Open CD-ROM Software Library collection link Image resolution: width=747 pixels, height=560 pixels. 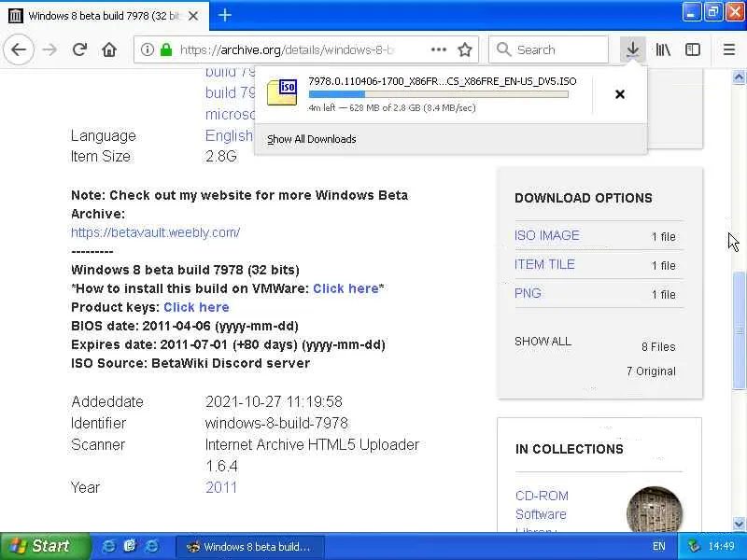click(542, 511)
